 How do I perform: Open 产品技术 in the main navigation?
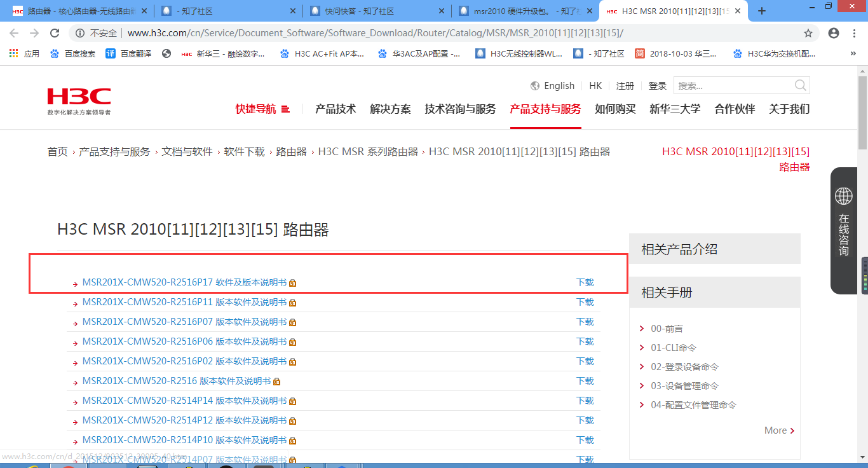336,109
